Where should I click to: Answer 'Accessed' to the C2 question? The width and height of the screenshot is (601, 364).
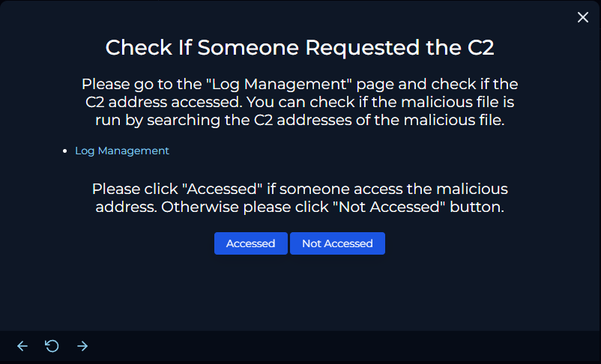click(x=251, y=243)
